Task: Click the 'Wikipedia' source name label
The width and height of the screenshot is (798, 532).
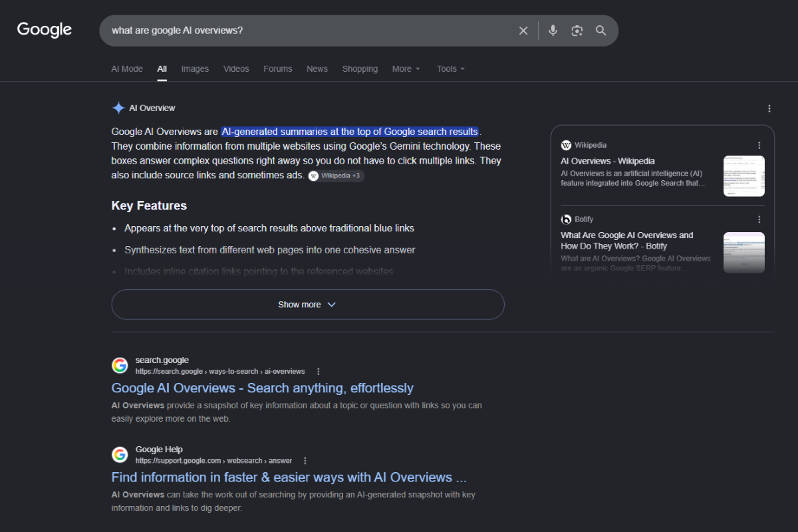Action: (591, 145)
